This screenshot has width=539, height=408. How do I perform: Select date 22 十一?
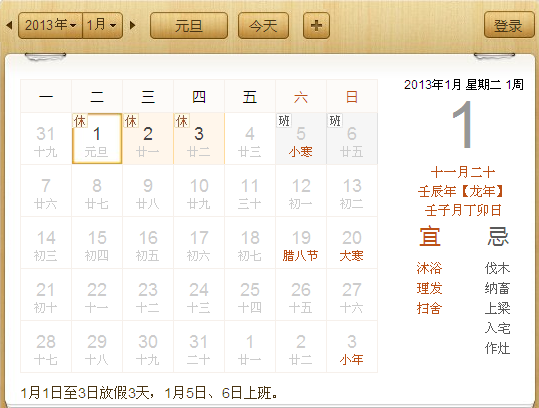pos(97,295)
